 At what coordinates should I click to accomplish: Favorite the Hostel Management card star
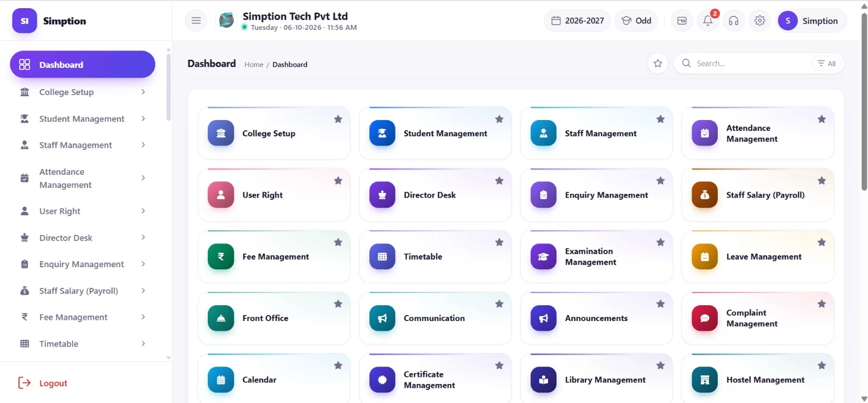coord(822,366)
